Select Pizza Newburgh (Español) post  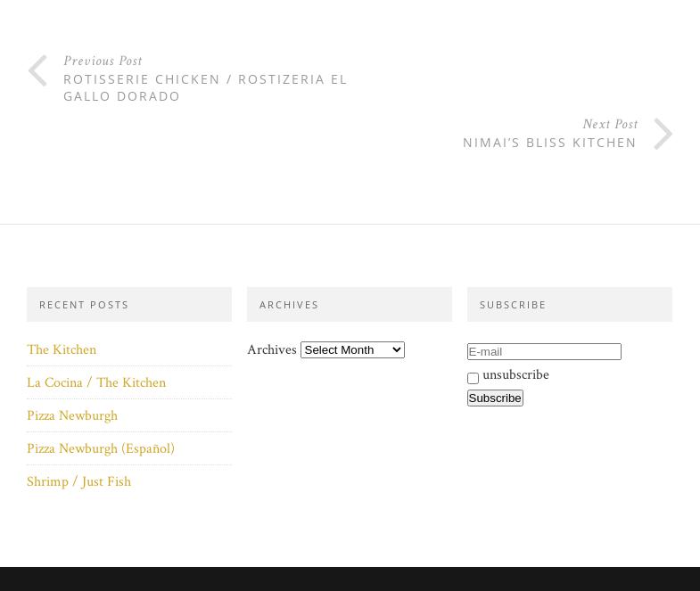pos(101,448)
